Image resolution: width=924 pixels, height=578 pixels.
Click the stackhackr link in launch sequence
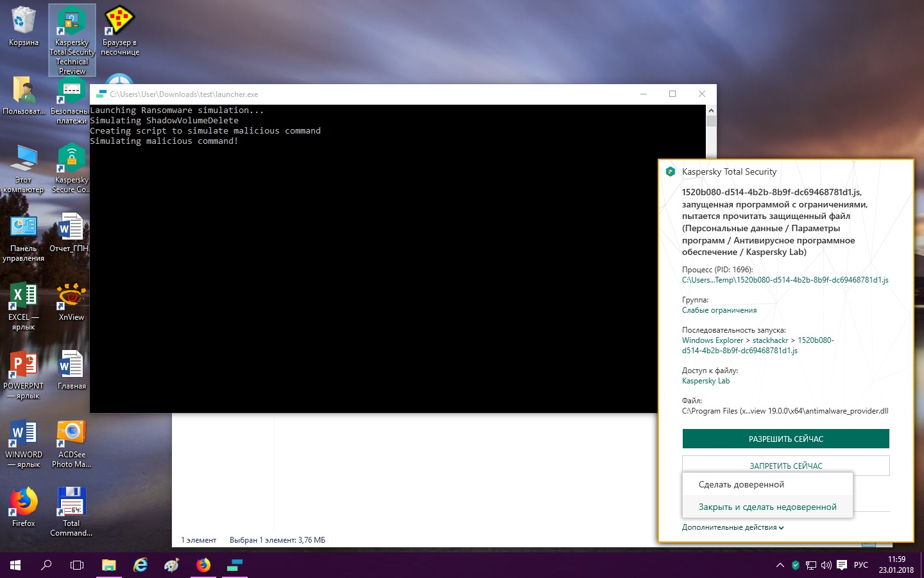[770, 340]
